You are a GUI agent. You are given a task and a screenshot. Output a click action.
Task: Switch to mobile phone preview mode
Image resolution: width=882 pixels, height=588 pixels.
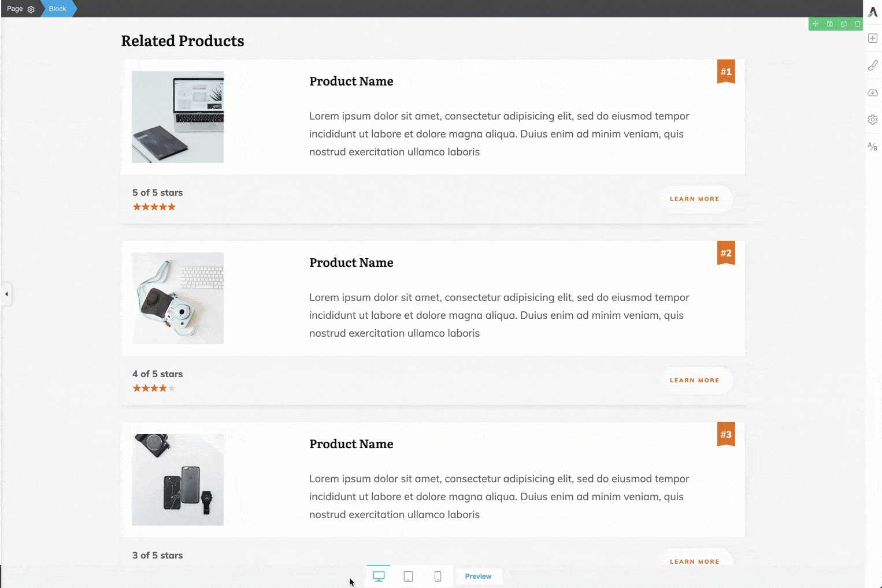pyautogui.click(x=438, y=576)
